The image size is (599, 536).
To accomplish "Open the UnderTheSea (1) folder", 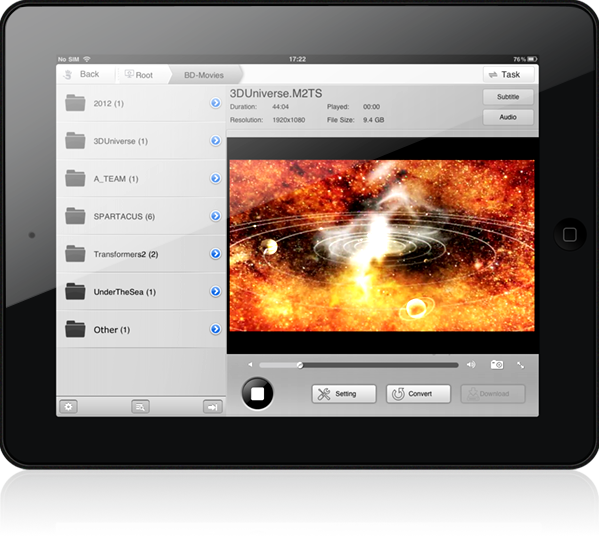I will pos(141,291).
